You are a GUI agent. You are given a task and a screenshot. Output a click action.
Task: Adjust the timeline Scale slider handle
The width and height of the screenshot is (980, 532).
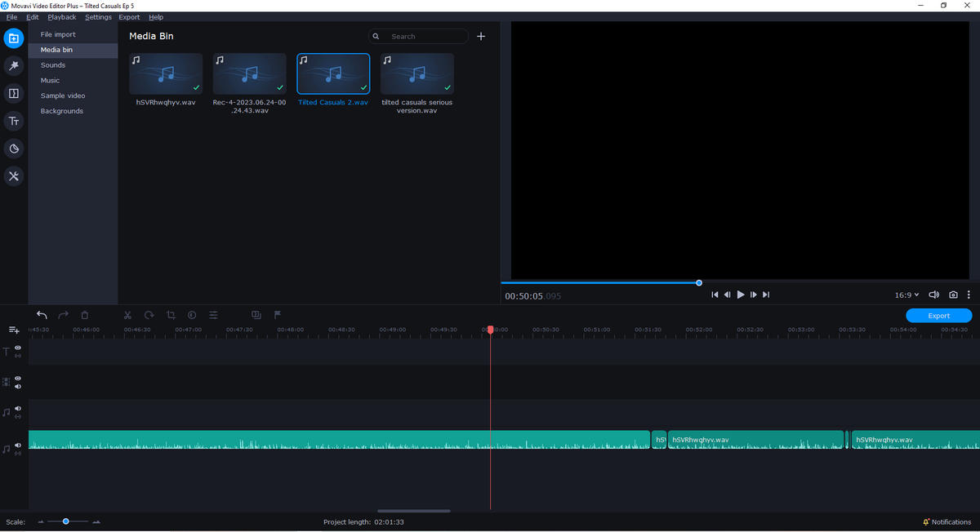coord(65,521)
